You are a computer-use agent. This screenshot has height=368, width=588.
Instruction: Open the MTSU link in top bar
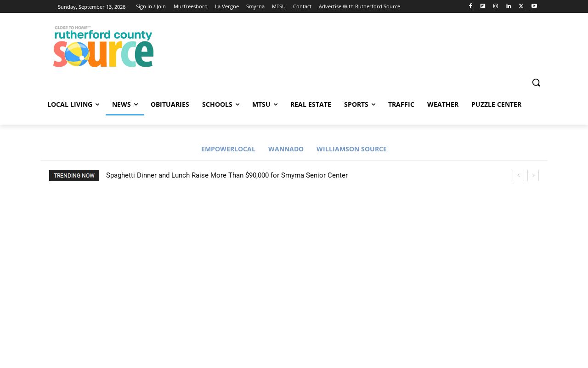coord(279,6)
